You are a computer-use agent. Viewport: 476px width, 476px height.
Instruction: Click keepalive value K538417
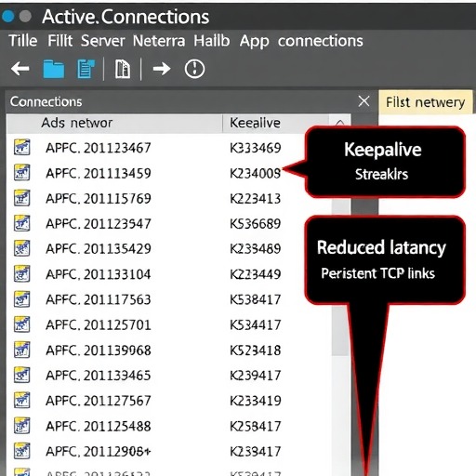click(256, 299)
